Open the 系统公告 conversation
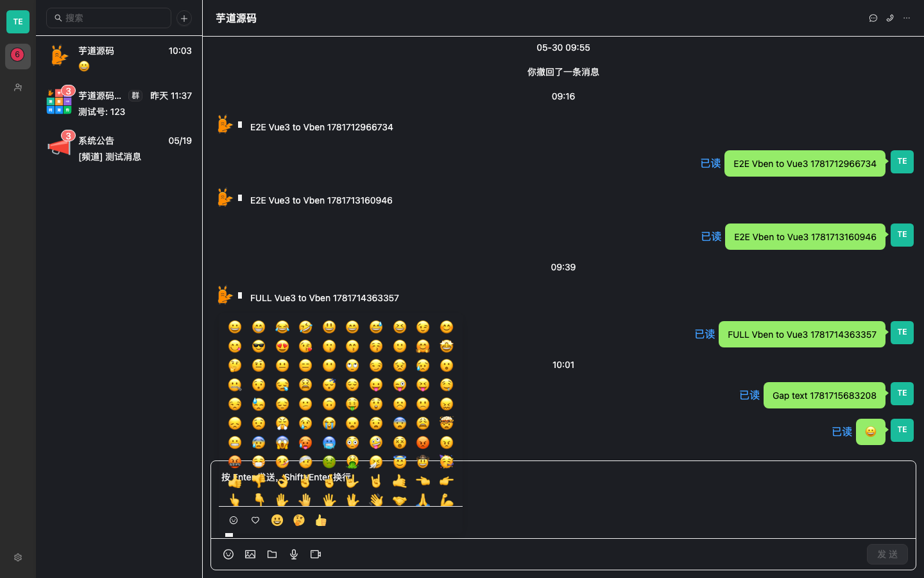924x578 pixels. (119, 148)
